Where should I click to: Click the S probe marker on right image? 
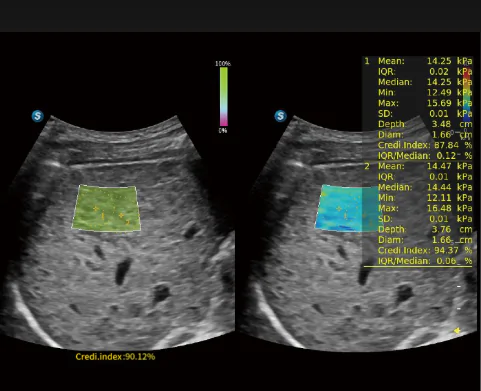coord(280,116)
